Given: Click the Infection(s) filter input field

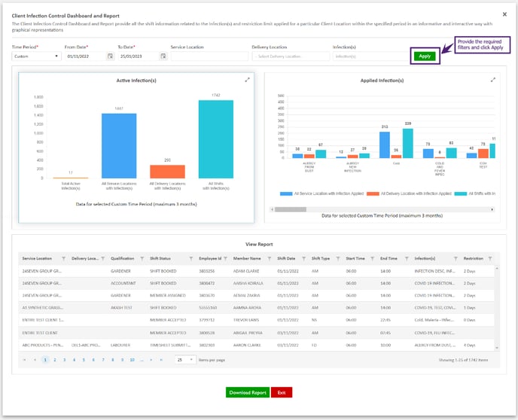Looking at the screenshot, I should [x=367, y=56].
